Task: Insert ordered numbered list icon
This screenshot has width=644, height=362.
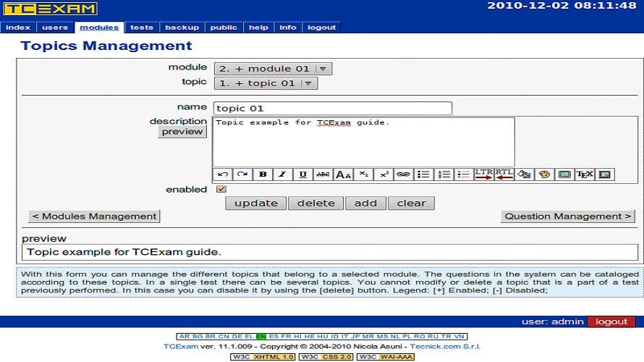Action: 444,174
